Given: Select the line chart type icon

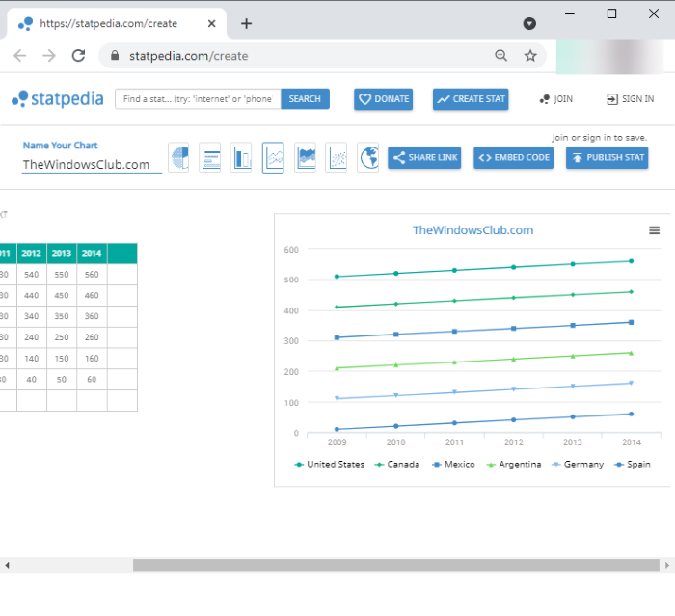Looking at the screenshot, I should [273, 157].
